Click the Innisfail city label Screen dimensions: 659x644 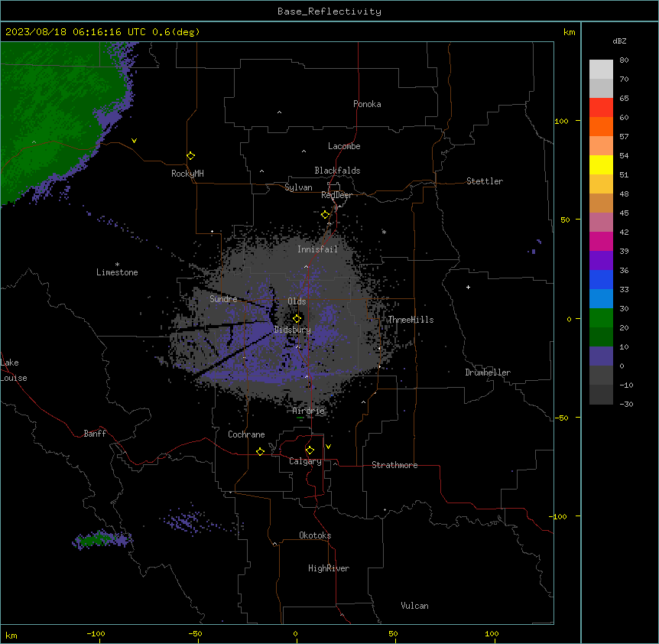coord(317,249)
